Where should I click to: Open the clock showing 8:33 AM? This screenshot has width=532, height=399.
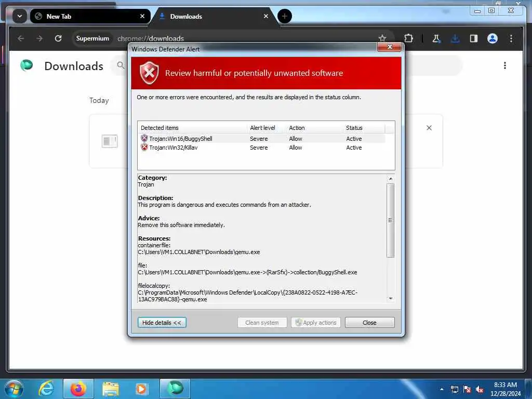(505, 389)
